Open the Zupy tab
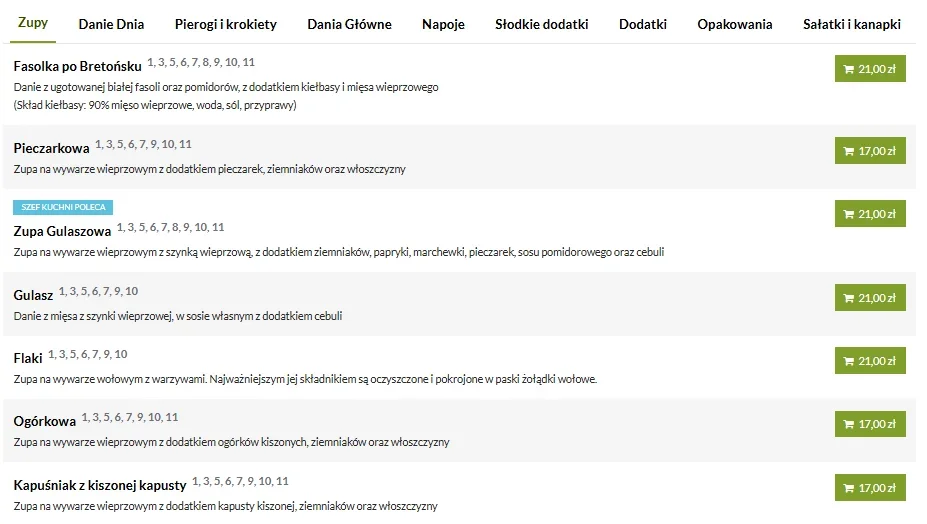The height and width of the screenshot is (524, 927). click(33, 23)
